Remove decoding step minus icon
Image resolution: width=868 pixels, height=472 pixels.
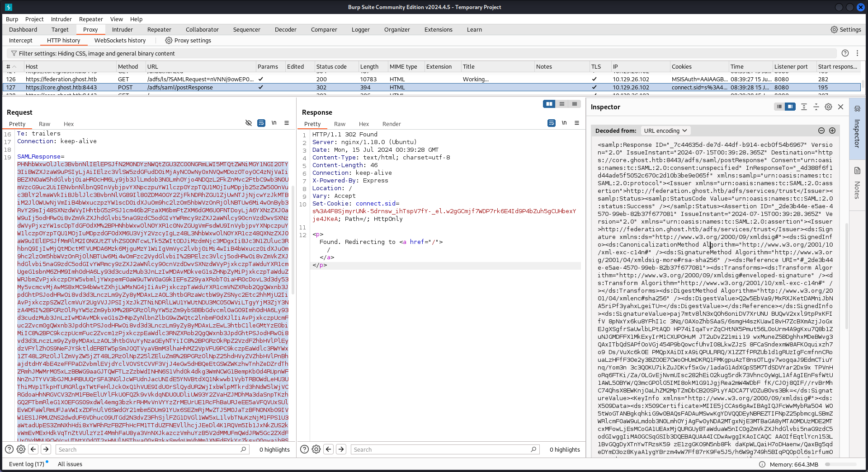pyautogui.click(x=821, y=131)
